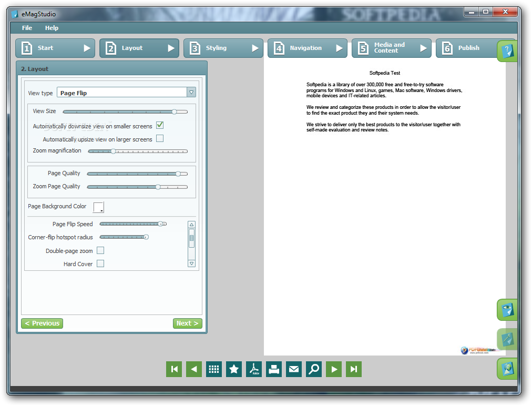This screenshot has width=532, height=406.
Task: Download the PDF via Adobe icon
Action: pos(254,369)
